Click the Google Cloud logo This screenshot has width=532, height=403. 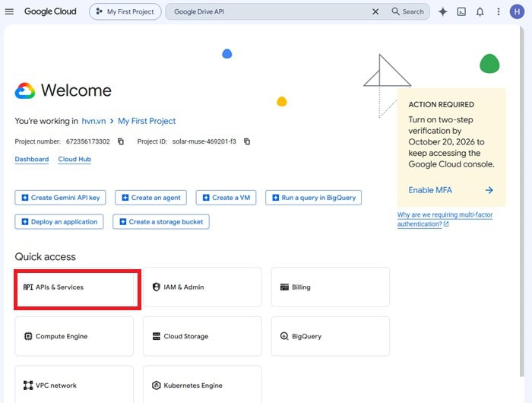click(x=50, y=11)
